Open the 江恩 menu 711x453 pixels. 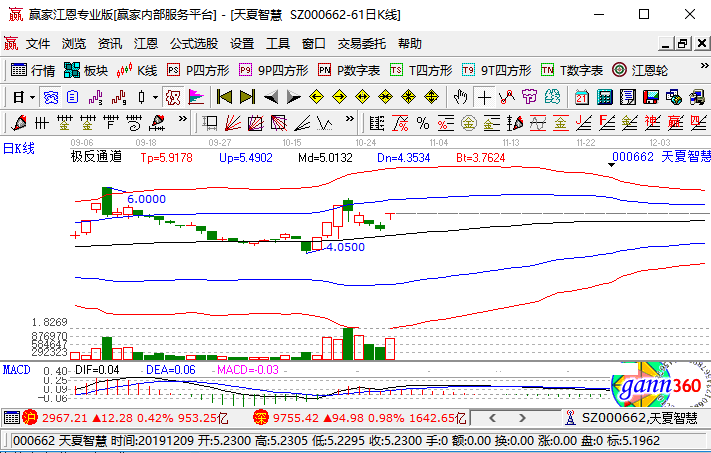[146, 44]
